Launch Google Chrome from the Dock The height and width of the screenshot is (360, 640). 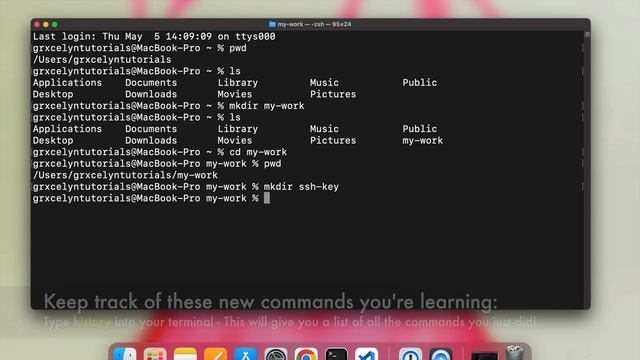click(306, 354)
